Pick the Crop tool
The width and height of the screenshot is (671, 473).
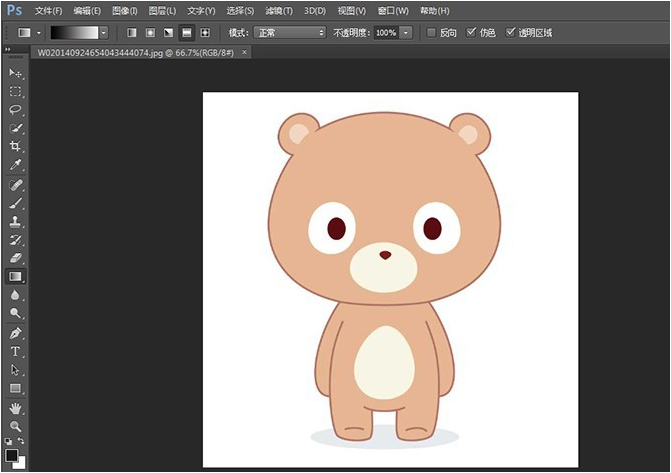15,147
